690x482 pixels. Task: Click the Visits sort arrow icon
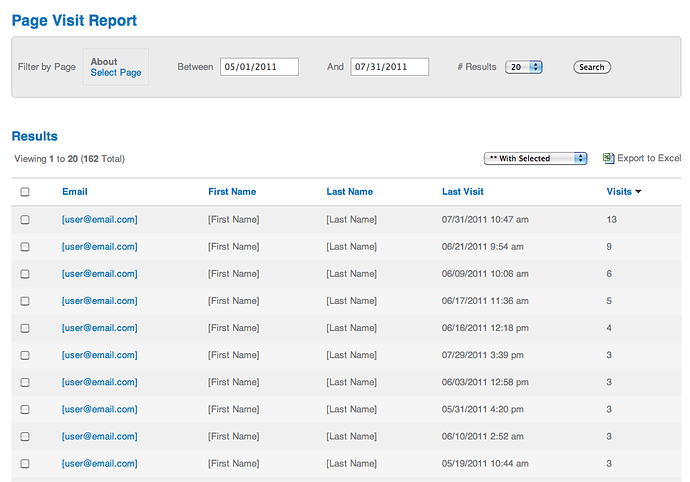pyautogui.click(x=639, y=191)
